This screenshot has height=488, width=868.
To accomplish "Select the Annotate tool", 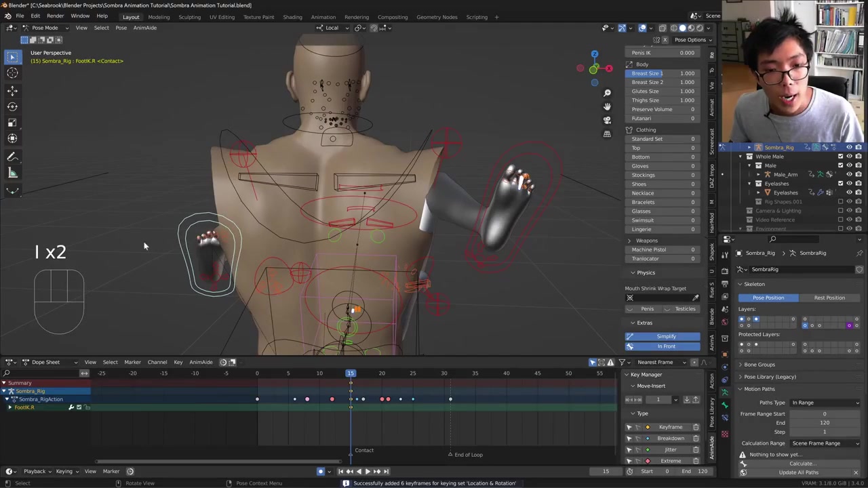I will [x=12, y=157].
